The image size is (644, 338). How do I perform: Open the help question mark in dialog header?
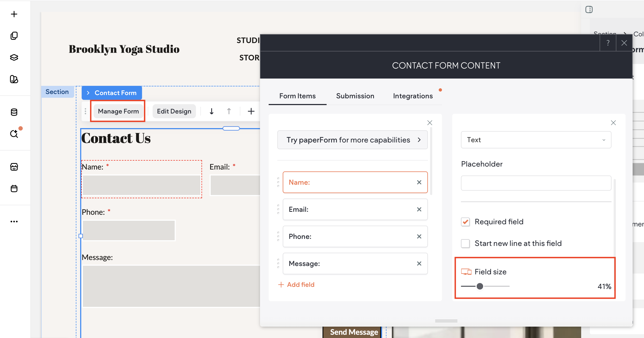tap(608, 43)
